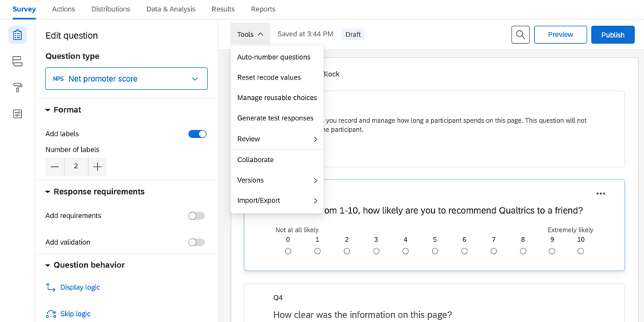644x322 pixels.
Task: Switch to the Results tab
Action: point(223,9)
